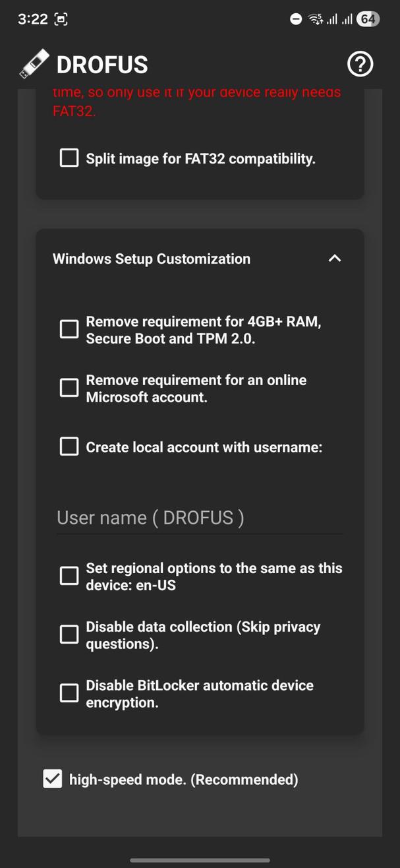Tap the battery indicator showing 64

pyautogui.click(x=369, y=18)
